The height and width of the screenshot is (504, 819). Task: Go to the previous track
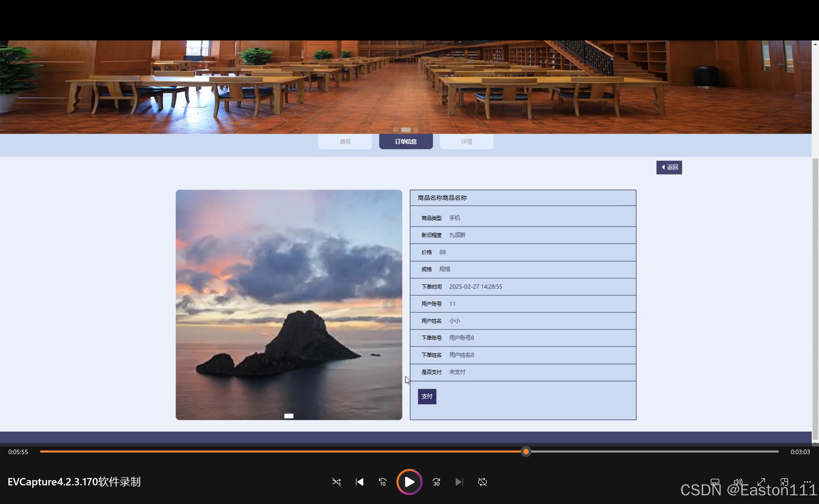pyautogui.click(x=360, y=482)
